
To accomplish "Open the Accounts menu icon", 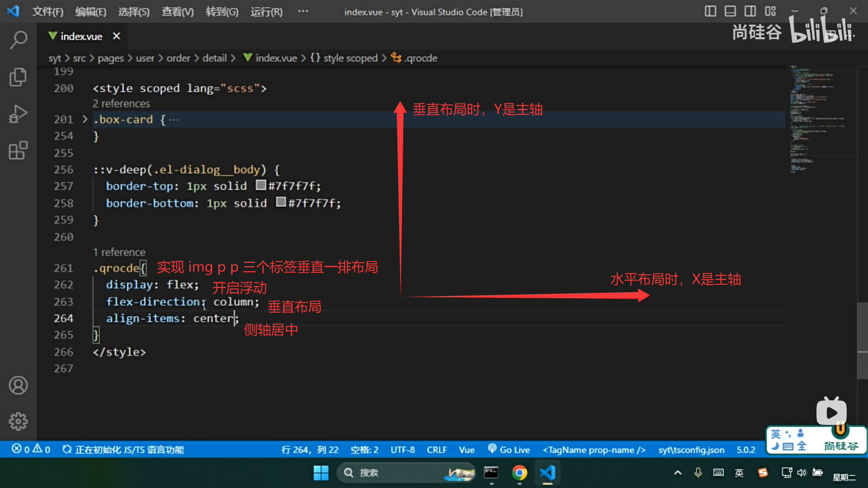I will (18, 385).
